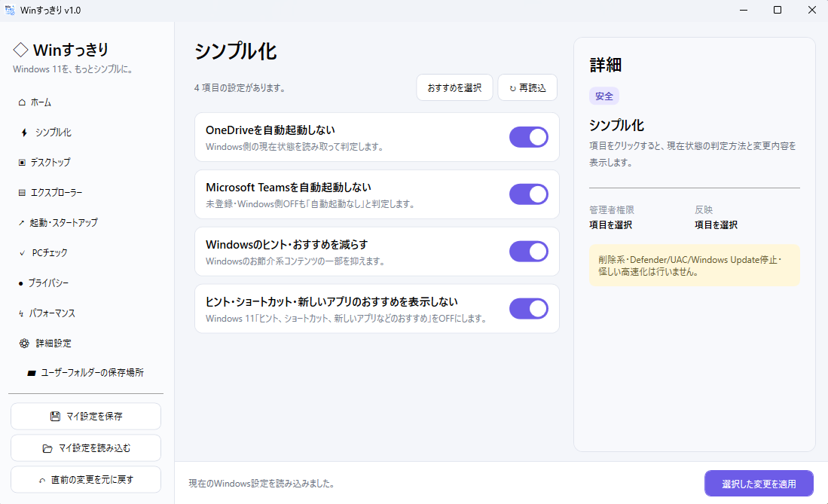828x504 pixels.
Task: Click the Windowsのお節介系コンテンツの一部を抑えます description
Action: 295,261
